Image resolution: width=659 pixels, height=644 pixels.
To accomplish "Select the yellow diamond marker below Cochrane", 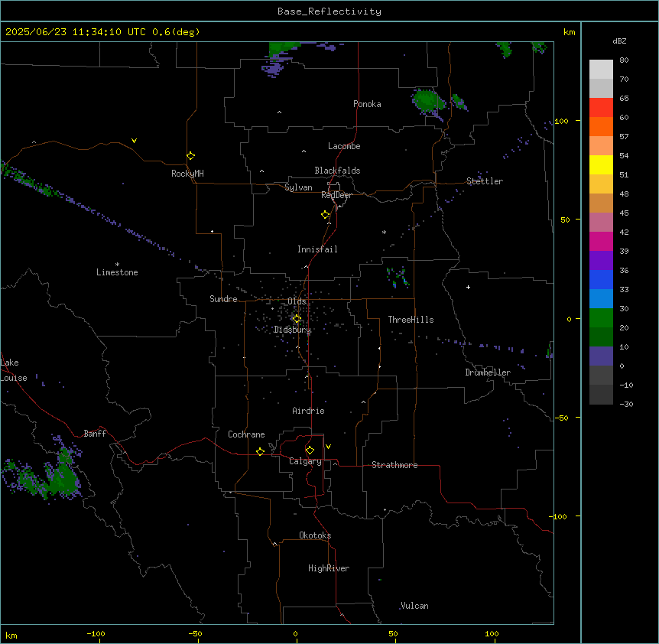I will 260,451.
